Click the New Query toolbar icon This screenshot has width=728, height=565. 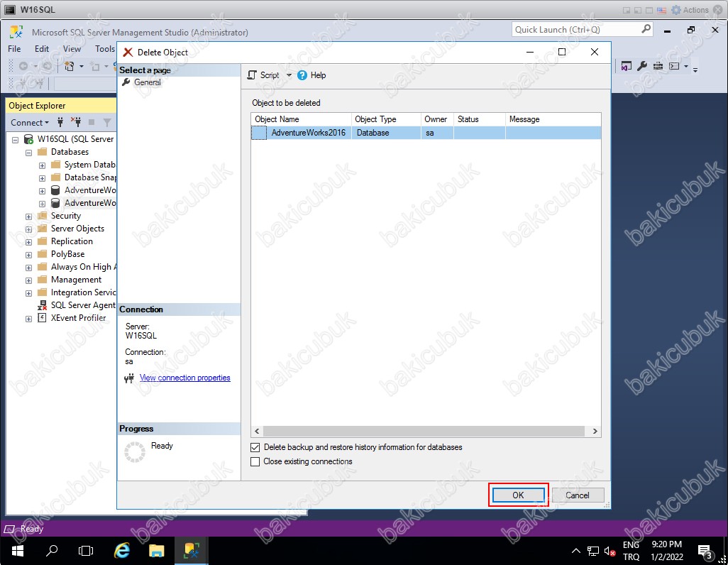coord(69,67)
